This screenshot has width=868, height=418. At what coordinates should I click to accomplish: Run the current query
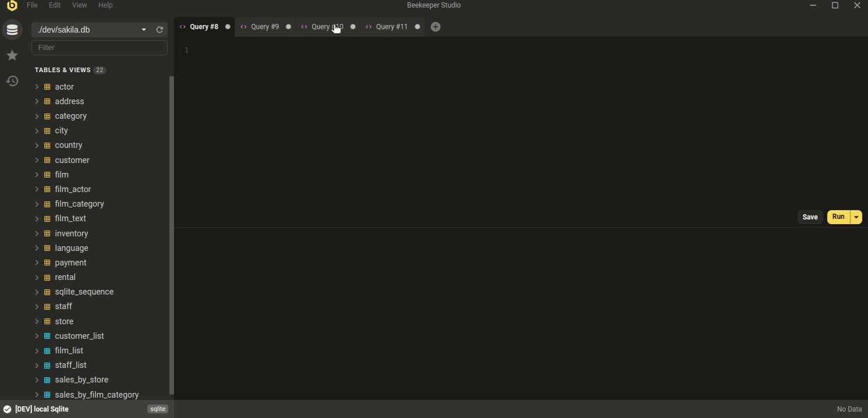(838, 217)
